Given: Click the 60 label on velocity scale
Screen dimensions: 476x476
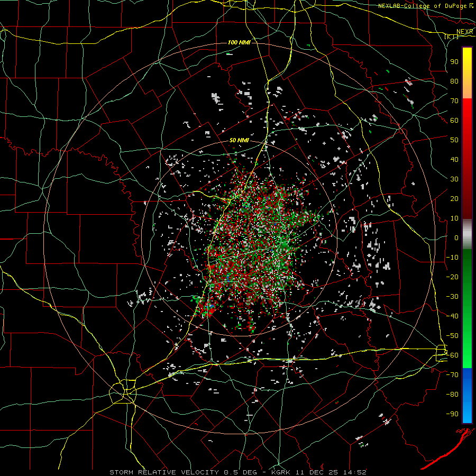Looking at the screenshot, I should (x=454, y=121).
